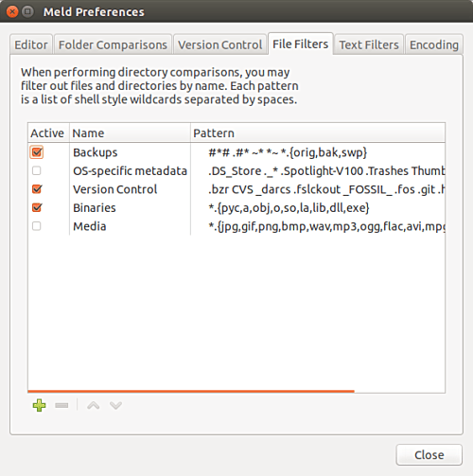This screenshot has height=476, width=473.
Task: Enable the Media filter checkbox
Action: click(37, 226)
